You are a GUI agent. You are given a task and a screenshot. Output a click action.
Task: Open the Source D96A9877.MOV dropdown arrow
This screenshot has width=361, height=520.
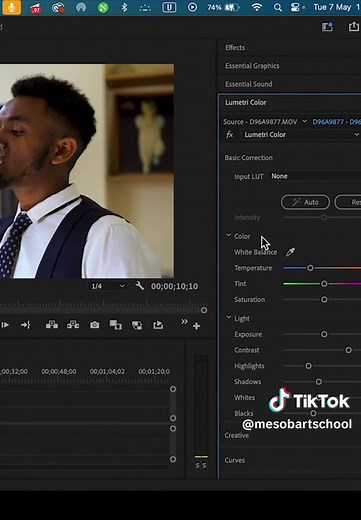pyautogui.click(x=304, y=121)
